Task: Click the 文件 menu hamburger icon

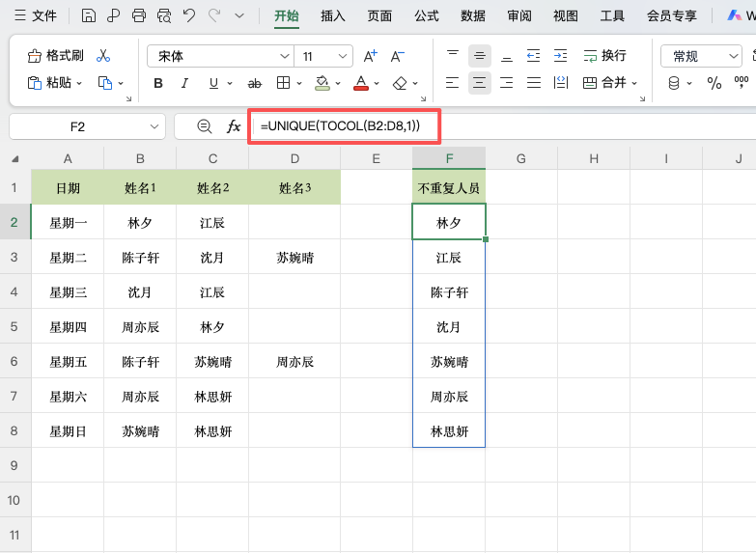Action: pyautogui.click(x=19, y=15)
